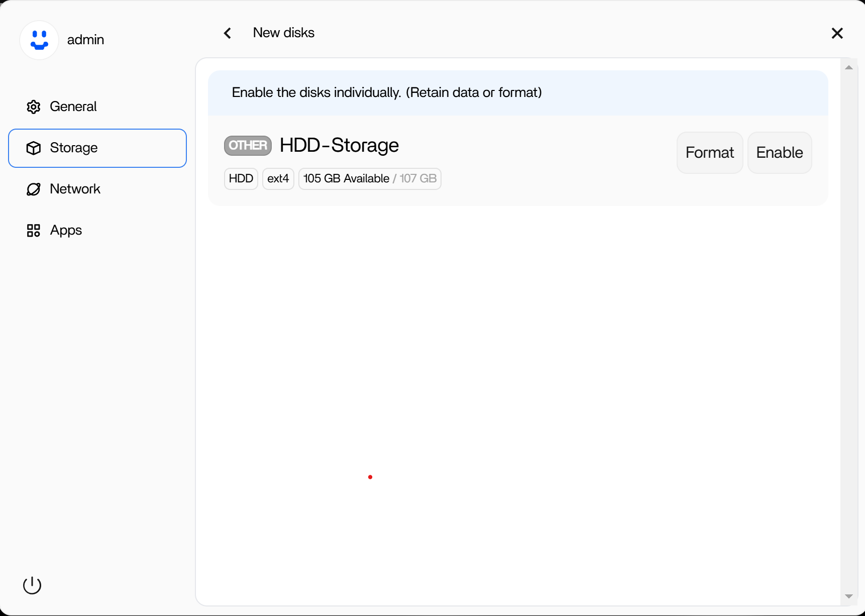Select the Storage sidebar item
Screen dimensions: 865x616
click(x=97, y=148)
